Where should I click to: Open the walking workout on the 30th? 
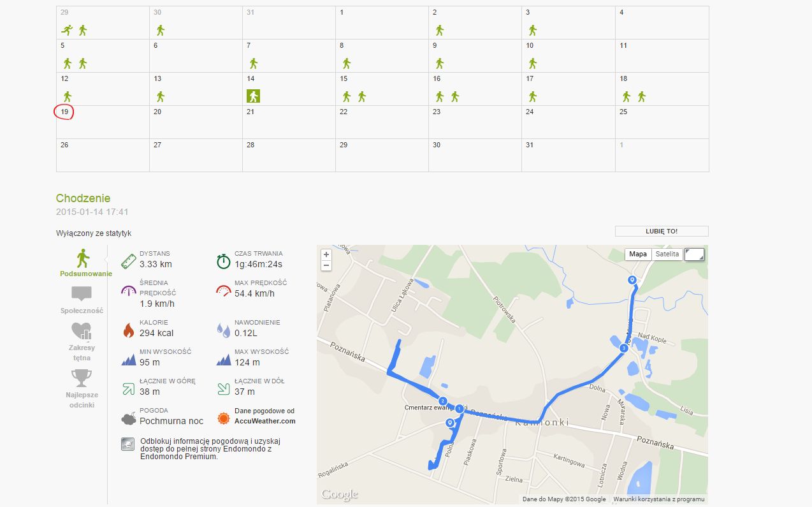coord(160,30)
